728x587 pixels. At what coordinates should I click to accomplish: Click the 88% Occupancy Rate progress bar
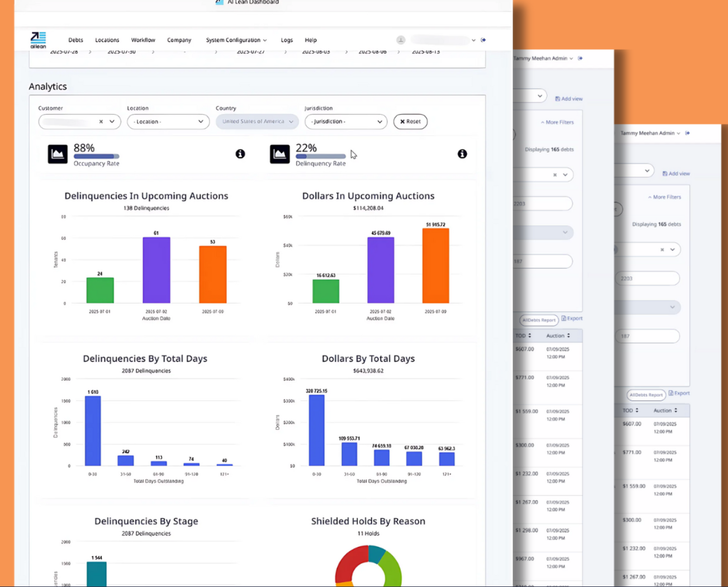pyautogui.click(x=96, y=157)
